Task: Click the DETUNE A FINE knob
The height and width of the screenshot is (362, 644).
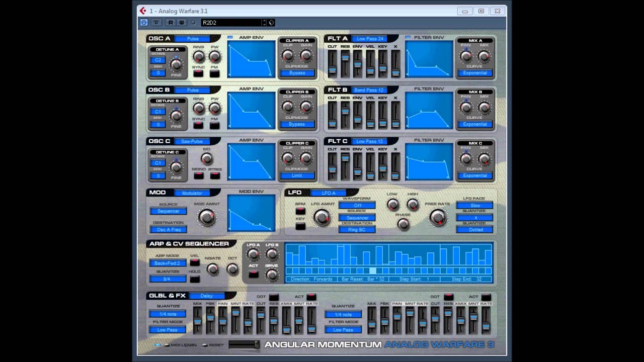Action: pos(176,64)
